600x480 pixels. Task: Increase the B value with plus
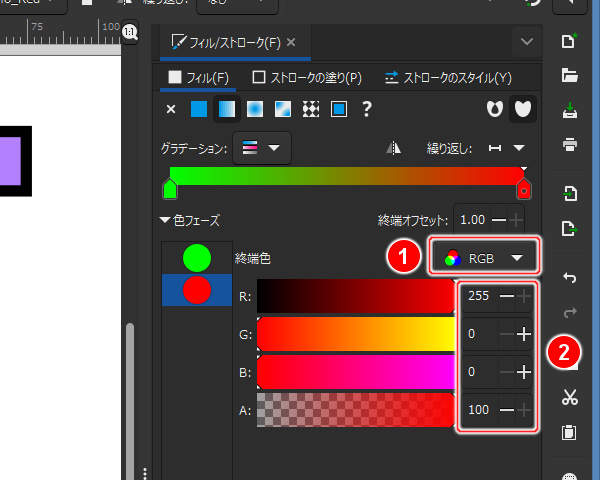[524, 372]
